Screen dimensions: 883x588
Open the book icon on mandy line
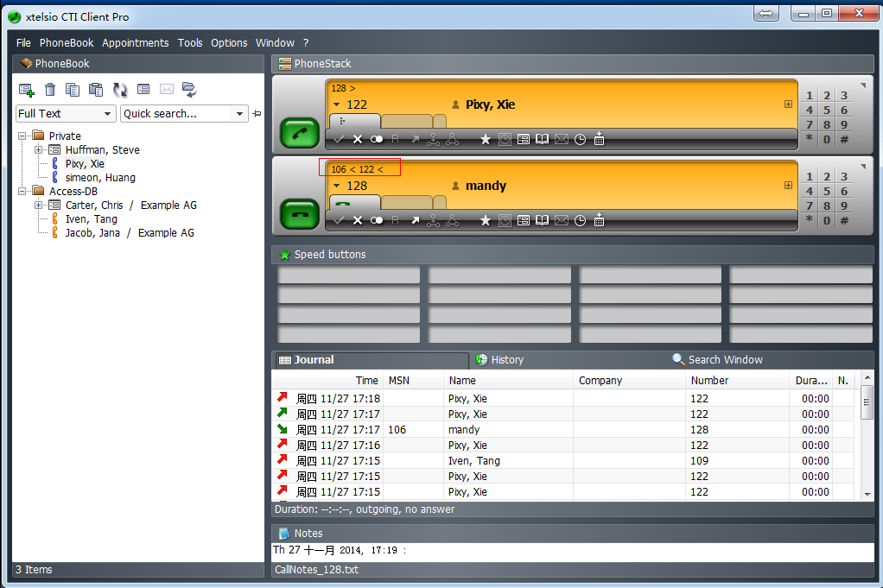(x=542, y=220)
